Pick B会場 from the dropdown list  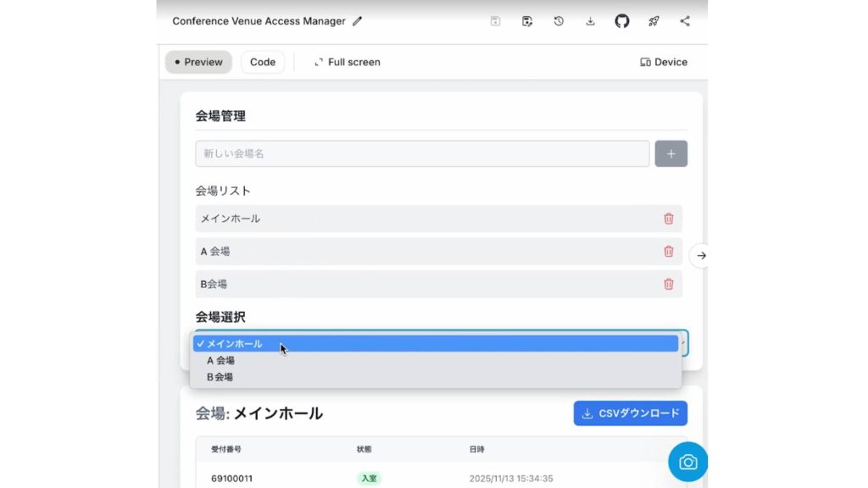[220, 377]
